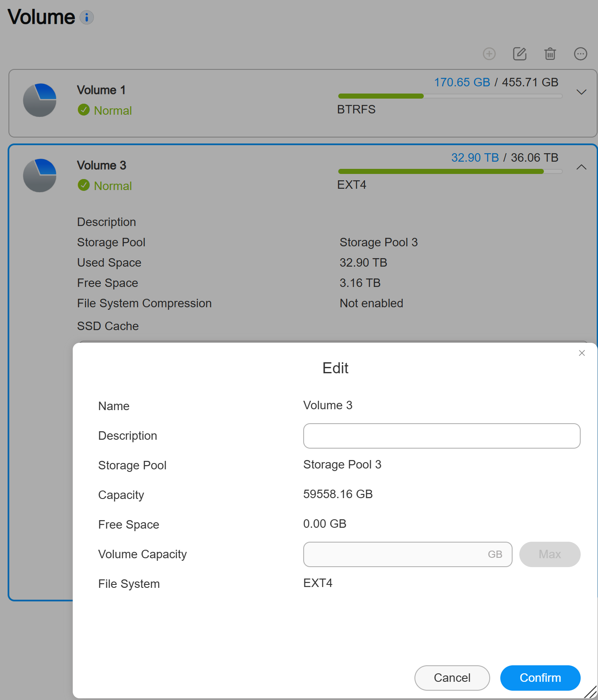Screen dimensions: 598x700
Task: Open the edit volume pencil icon
Action: click(520, 54)
